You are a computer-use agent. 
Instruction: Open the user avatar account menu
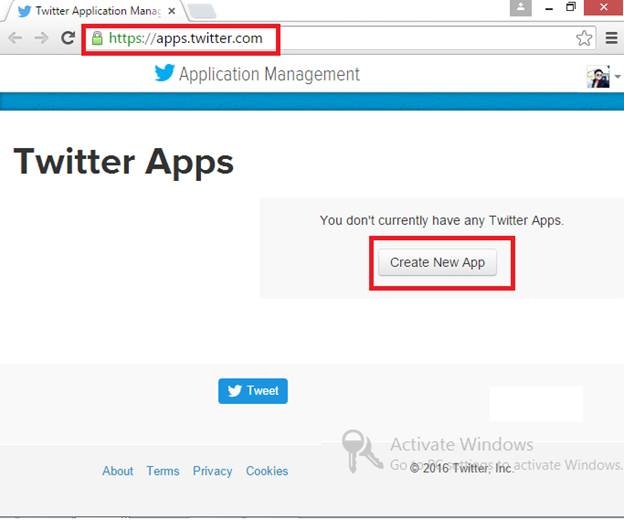(598, 76)
